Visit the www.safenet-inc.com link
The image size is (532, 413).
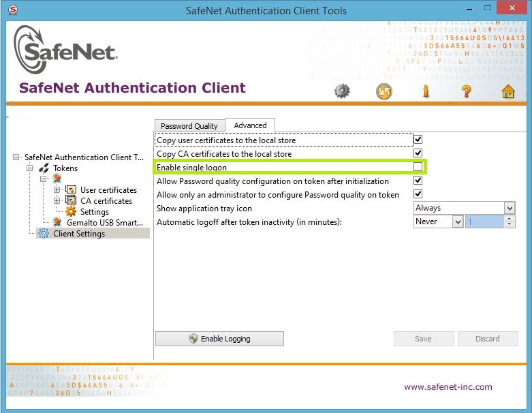tap(448, 387)
